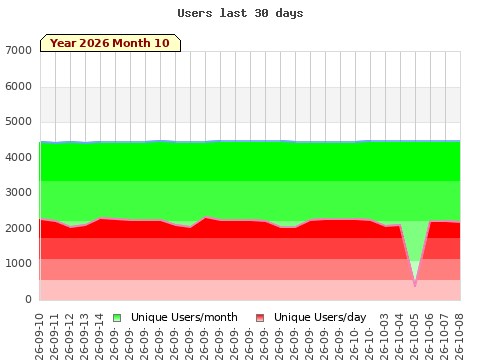Click the 3000 y-axis label
480x360 pixels.
click(19, 193)
